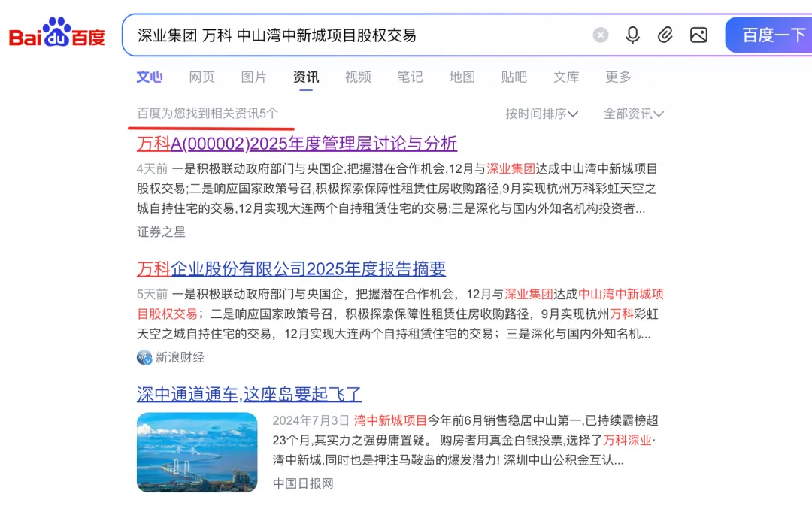Expand the 按时间排序 dropdown
Image resolution: width=812 pixels, height=509 pixels.
click(541, 114)
